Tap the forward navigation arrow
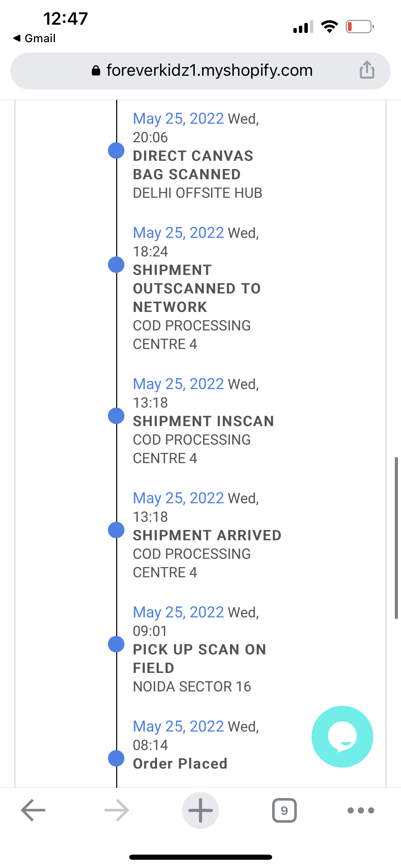Screen dimensions: 401x868 117,810
